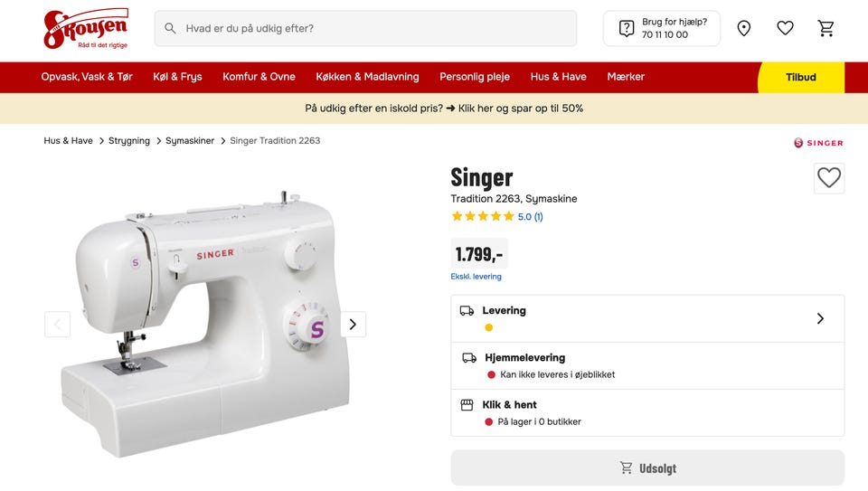Viewport: 868px width, 491px height.
Task: Add Singer Tradition to favorites
Action: tap(828, 178)
